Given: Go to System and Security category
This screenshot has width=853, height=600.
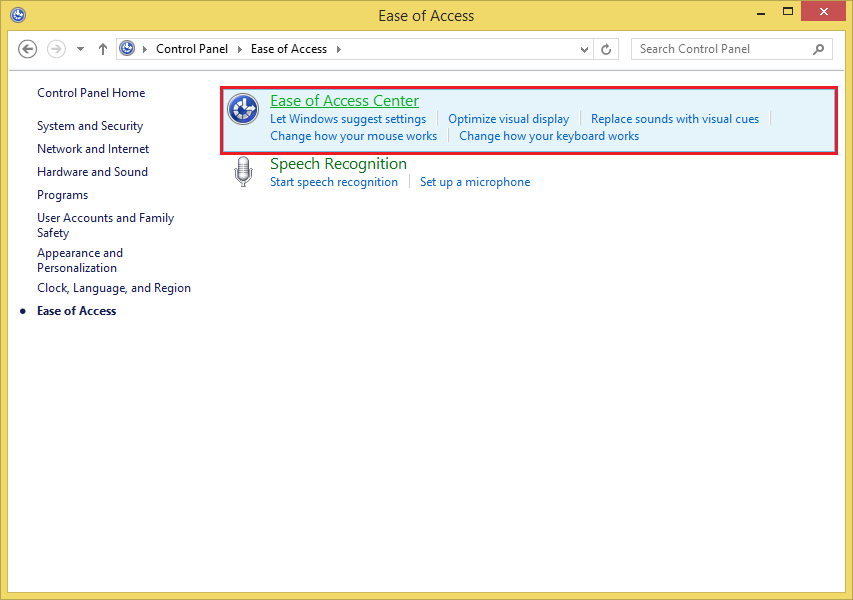Looking at the screenshot, I should [90, 126].
